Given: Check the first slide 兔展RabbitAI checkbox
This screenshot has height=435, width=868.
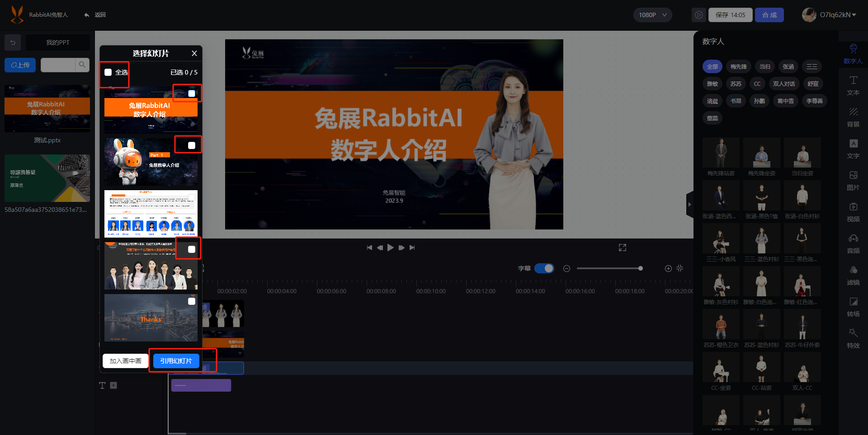Looking at the screenshot, I should 192,94.
